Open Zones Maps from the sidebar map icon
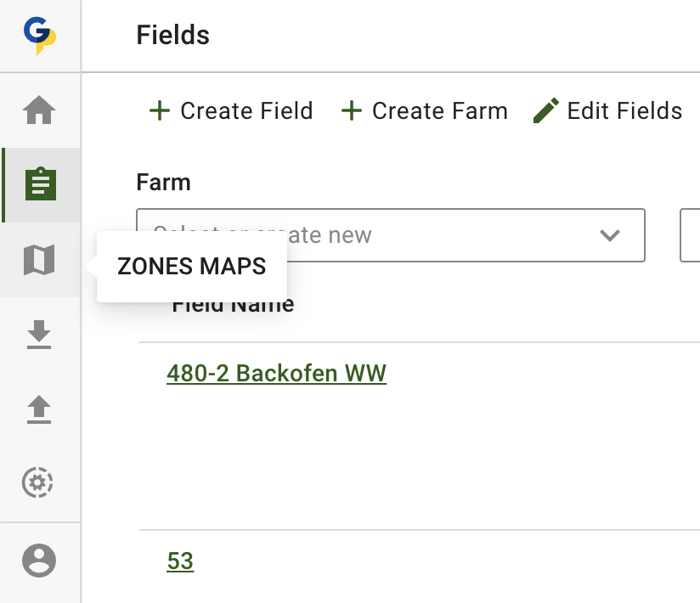Image resolution: width=700 pixels, height=603 pixels. tap(39, 260)
